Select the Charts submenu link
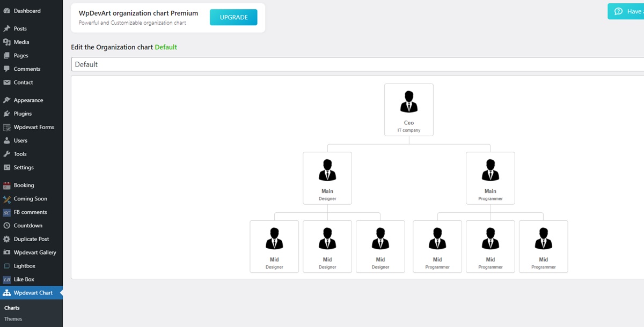The height and width of the screenshot is (327, 644). (x=12, y=308)
